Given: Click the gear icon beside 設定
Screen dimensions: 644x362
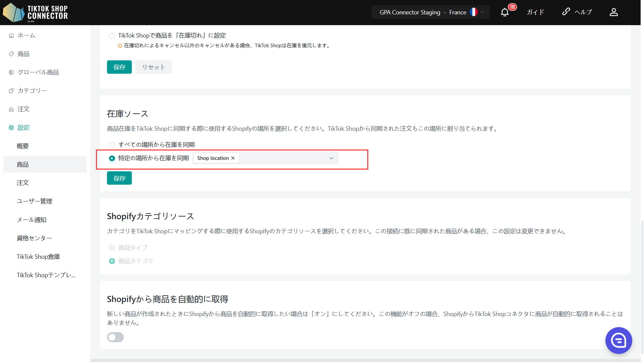Looking at the screenshot, I should 11,128.
